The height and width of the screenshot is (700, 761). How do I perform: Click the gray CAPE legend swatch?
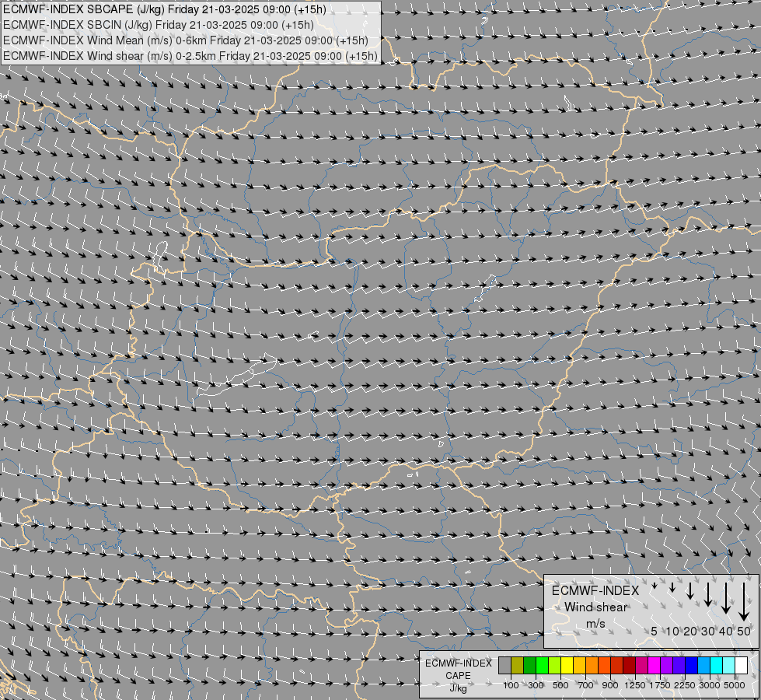[x=504, y=666]
